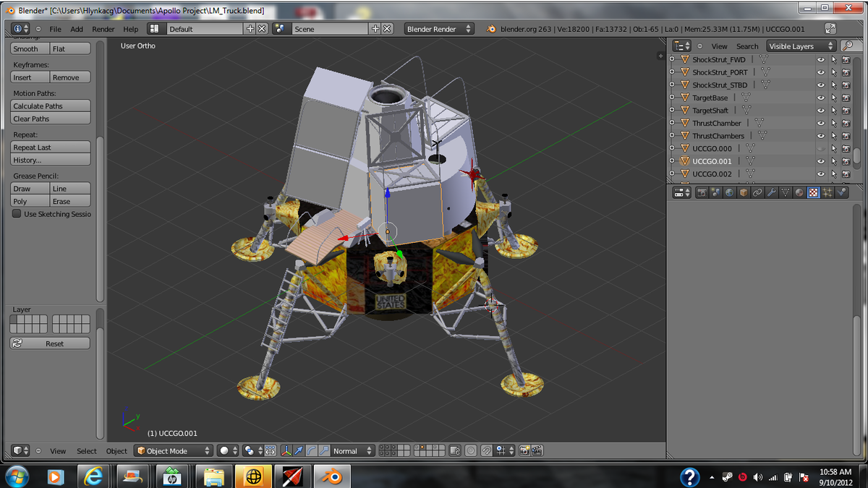Show UCCGO.000 via its dimmed eye icon
This screenshot has height=488, width=868.
821,148
